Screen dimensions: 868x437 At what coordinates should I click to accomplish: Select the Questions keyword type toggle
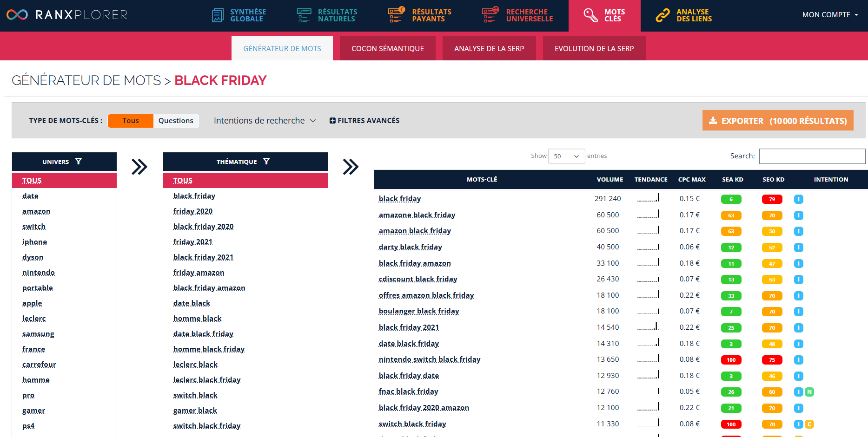pyautogui.click(x=176, y=121)
